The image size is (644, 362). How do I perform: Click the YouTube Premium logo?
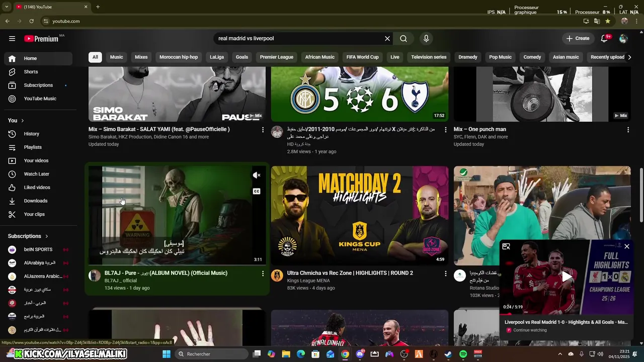point(41,39)
